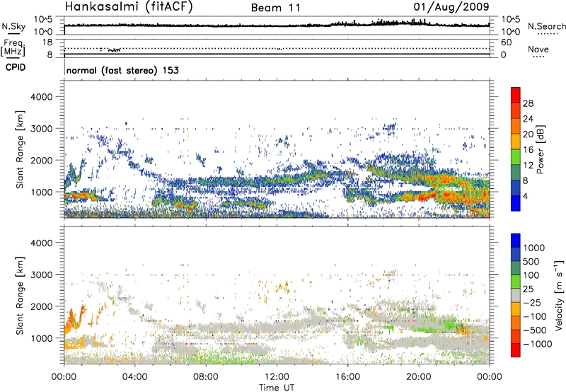Viewport: 566px width, 392px height.
Task: Click the '1000' tick on Velocity colorbar
Action: [x=534, y=248]
